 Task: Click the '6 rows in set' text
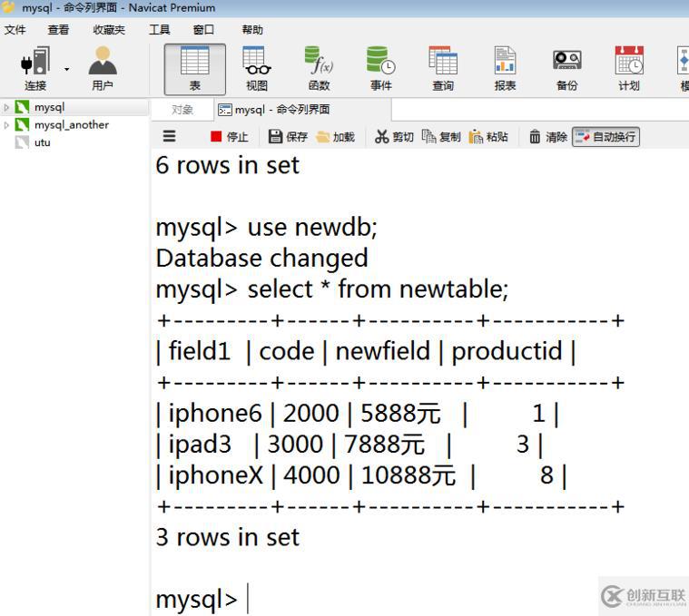pyautogui.click(x=227, y=165)
